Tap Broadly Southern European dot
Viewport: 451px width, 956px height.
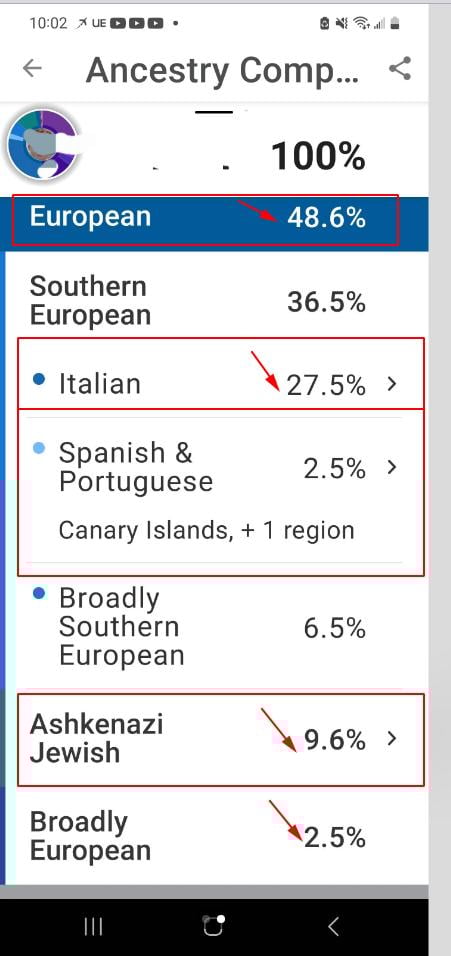(39, 593)
